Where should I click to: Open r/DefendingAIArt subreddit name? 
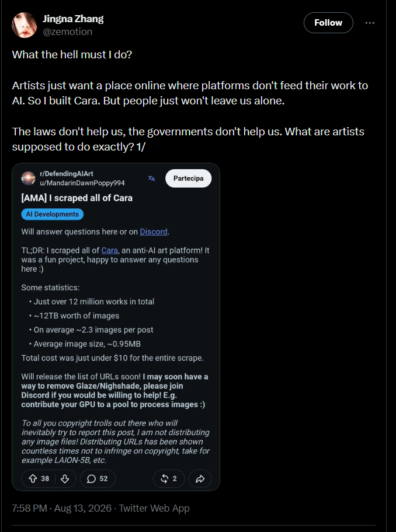click(67, 174)
